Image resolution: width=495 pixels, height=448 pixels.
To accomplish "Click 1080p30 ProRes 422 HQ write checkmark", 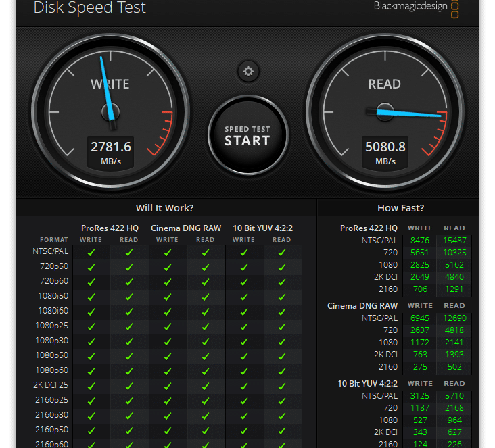I will pos(91,342).
